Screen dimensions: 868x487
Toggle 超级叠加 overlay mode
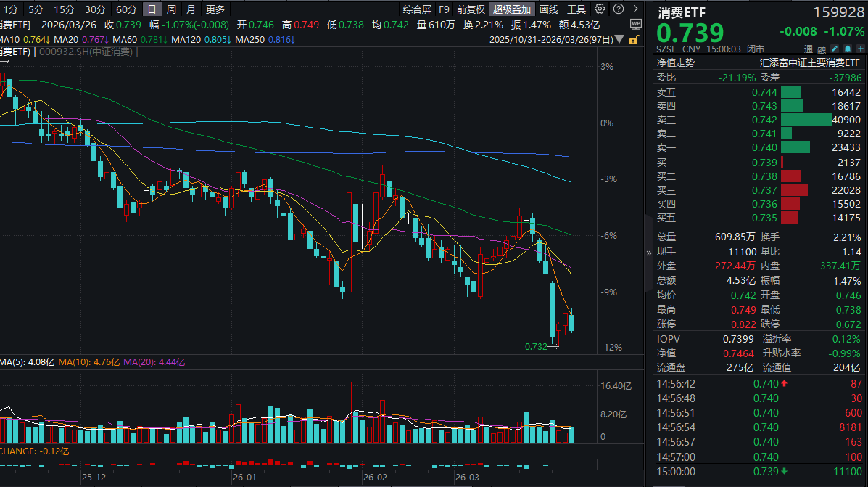(512, 9)
